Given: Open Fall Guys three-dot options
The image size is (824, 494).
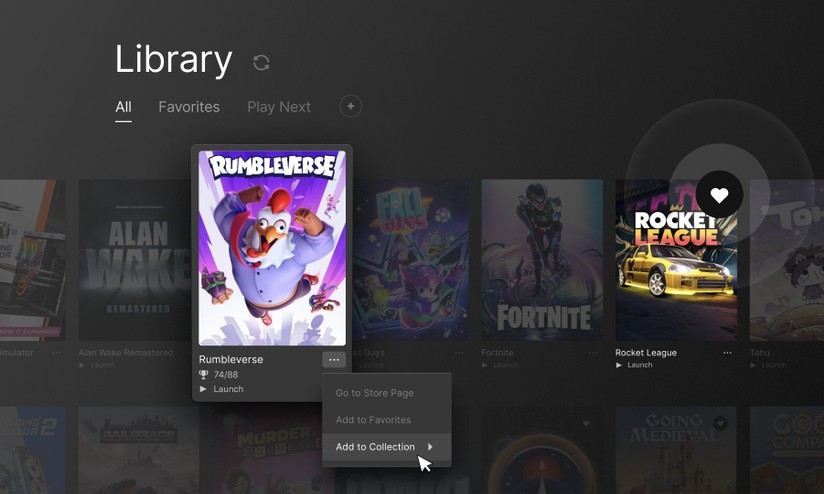Looking at the screenshot, I should click(x=459, y=353).
